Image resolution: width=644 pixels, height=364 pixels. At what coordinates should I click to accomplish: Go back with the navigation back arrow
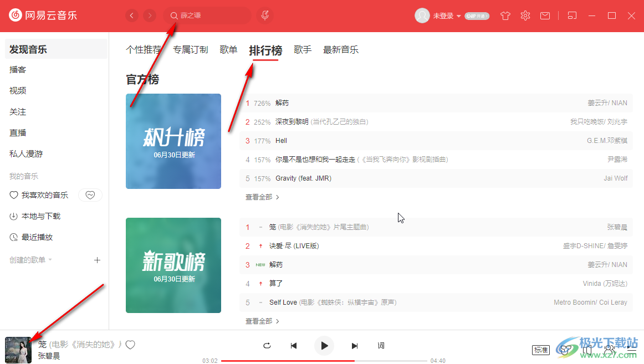[131, 16]
